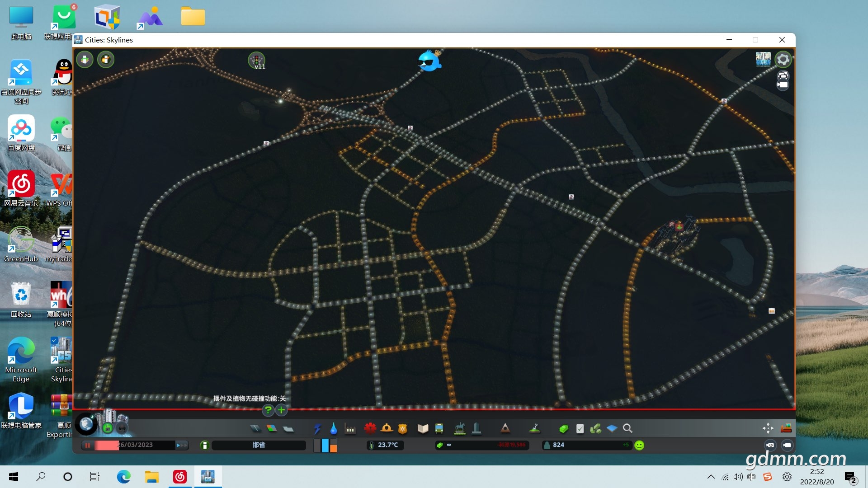The width and height of the screenshot is (868, 488).
Task: Click the money balance display
Action: click(481, 445)
